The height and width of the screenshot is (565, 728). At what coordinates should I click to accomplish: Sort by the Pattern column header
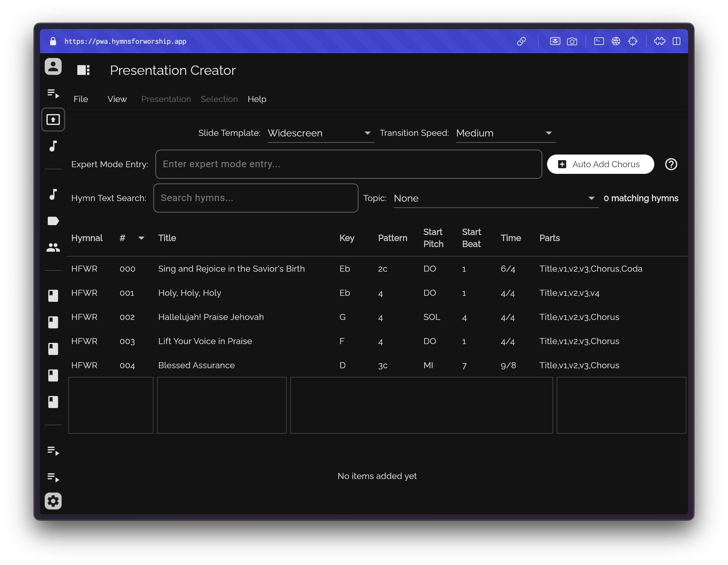[x=392, y=238]
